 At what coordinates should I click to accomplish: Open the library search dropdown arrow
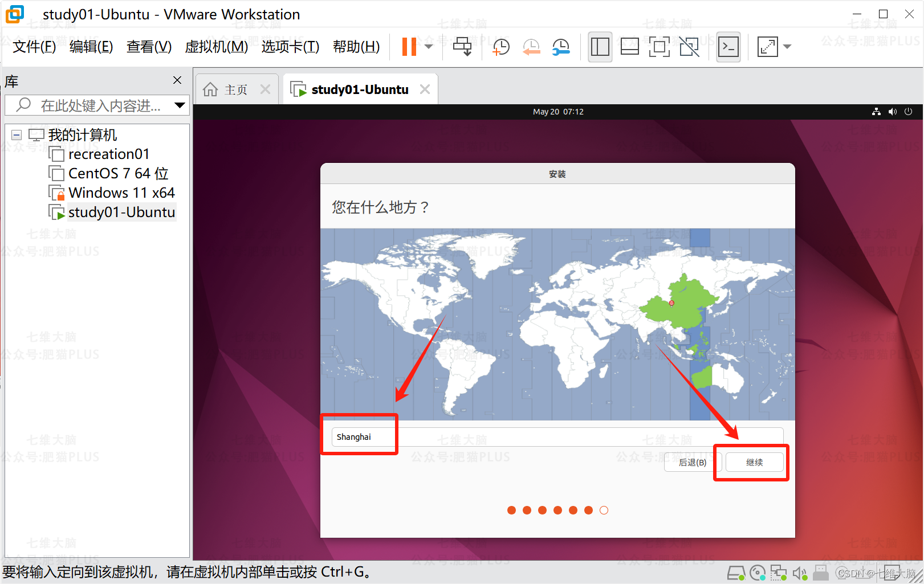coord(180,105)
